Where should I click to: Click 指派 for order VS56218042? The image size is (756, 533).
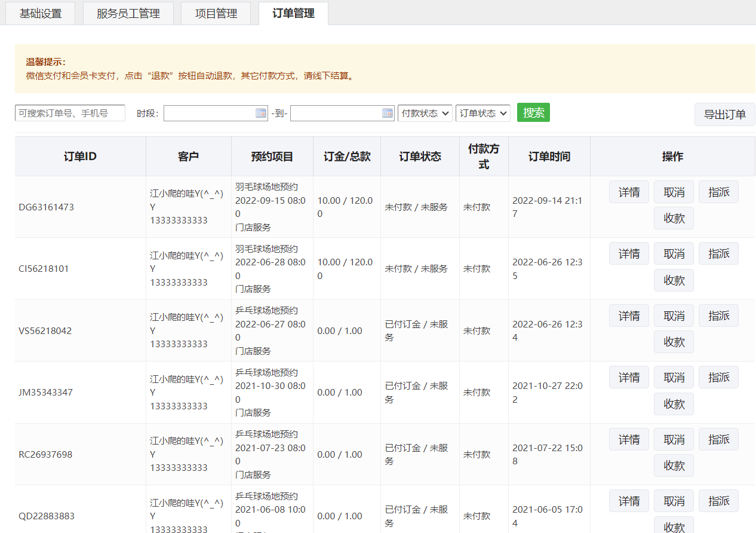(x=718, y=315)
